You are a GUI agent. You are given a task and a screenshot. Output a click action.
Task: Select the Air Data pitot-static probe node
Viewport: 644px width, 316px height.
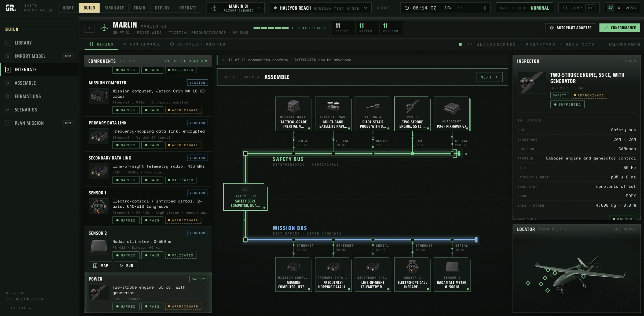click(x=373, y=114)
